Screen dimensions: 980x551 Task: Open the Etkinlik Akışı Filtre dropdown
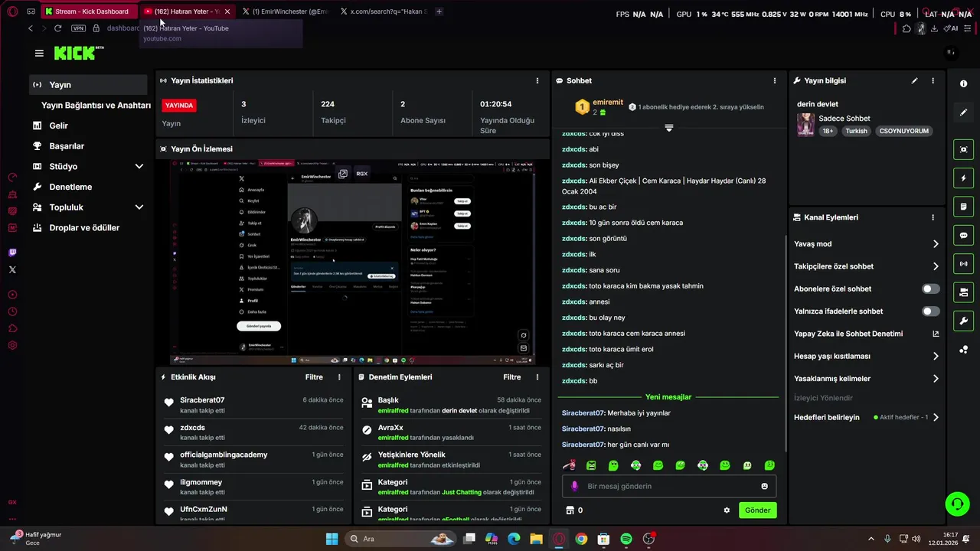click(x=314, y=377)
